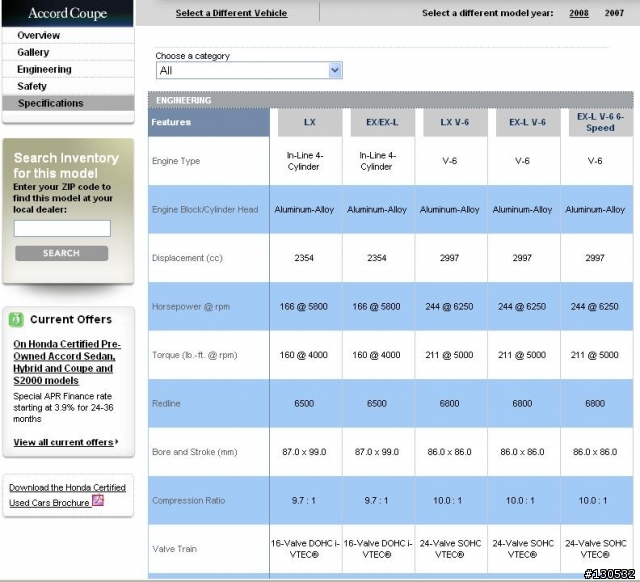Click the Bore and Stroke (mm) label

coord(194,452)
